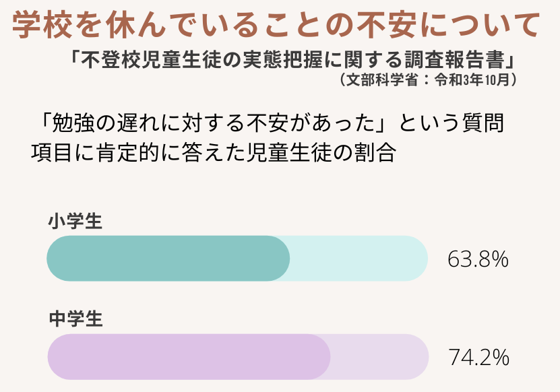Click the filled teal portion of 小学生 bar
This screenshot has width=560, height=392.
coord(168,258)
